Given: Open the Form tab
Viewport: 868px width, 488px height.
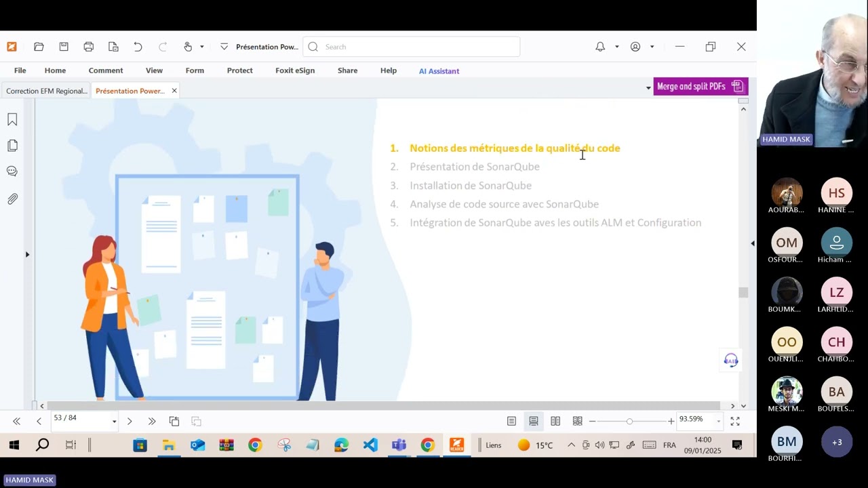Looking at the screenshot, I should 195,70.
